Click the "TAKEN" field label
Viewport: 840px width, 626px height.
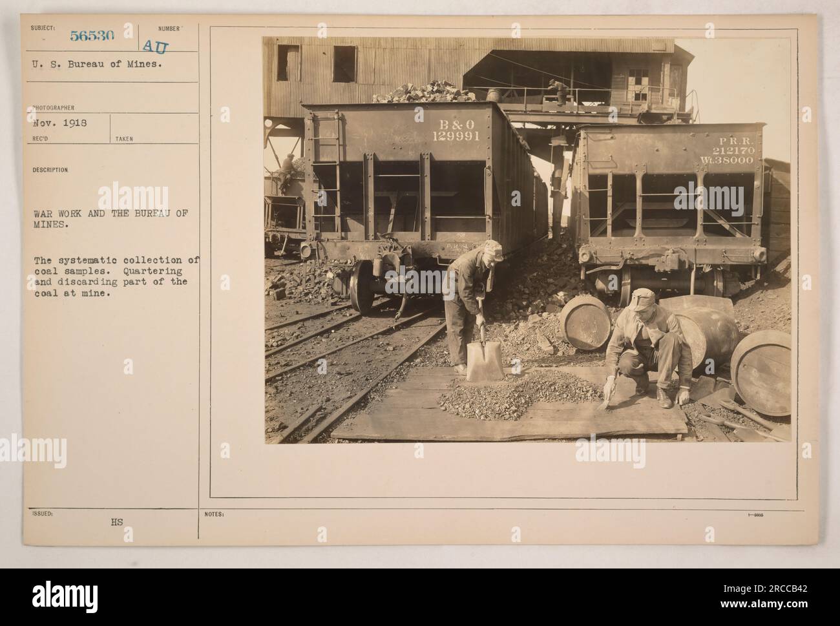click(x=125, y=138)
